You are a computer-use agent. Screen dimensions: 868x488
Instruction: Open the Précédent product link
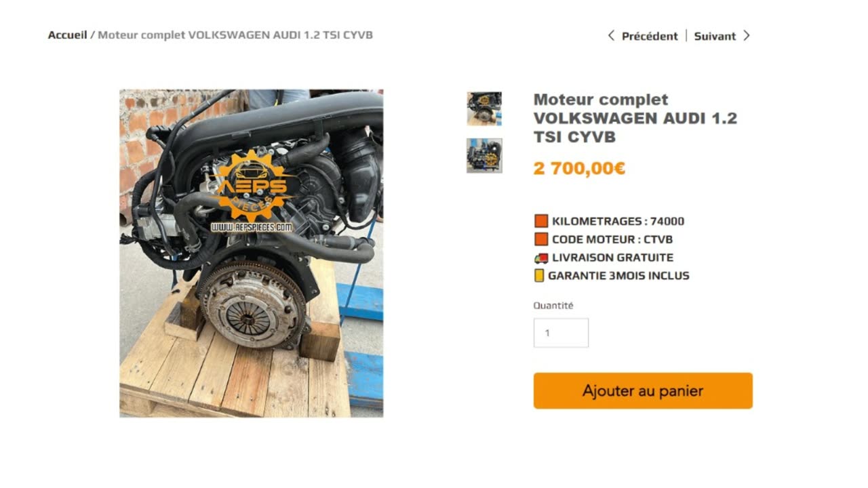coord(650,36)
